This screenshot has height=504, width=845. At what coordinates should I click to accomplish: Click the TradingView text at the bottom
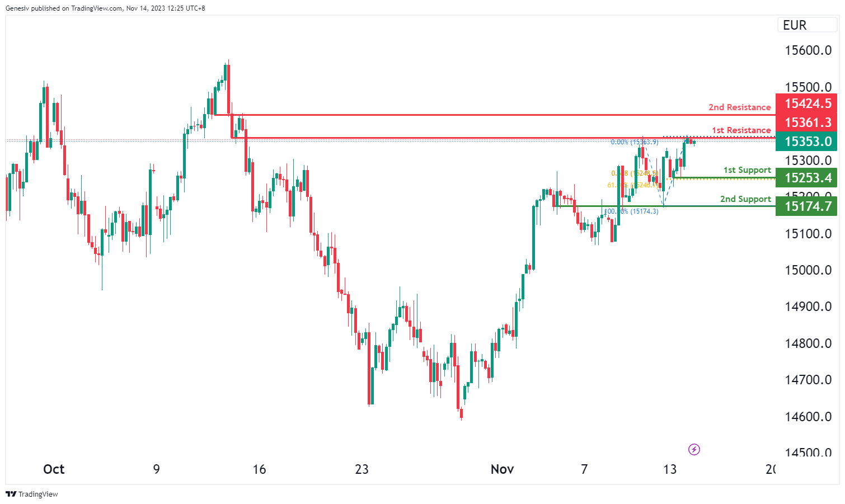pyautogui.click(x=38, y=494)
